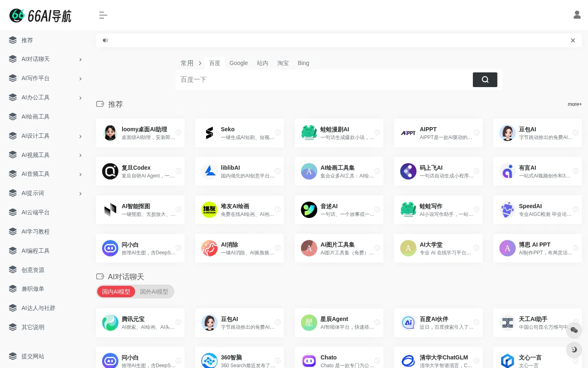Click the announcement speaker icon
588x368 pixels.
(105, 40)
